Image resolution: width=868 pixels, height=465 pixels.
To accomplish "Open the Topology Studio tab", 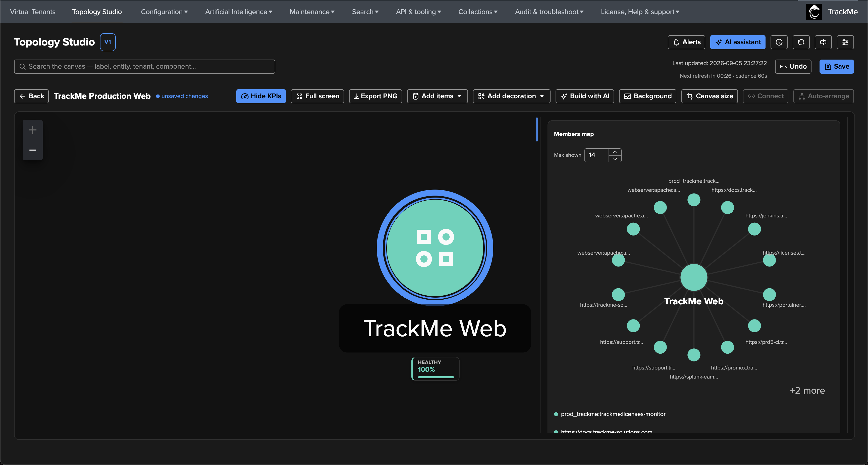I will tap(97, 12).
